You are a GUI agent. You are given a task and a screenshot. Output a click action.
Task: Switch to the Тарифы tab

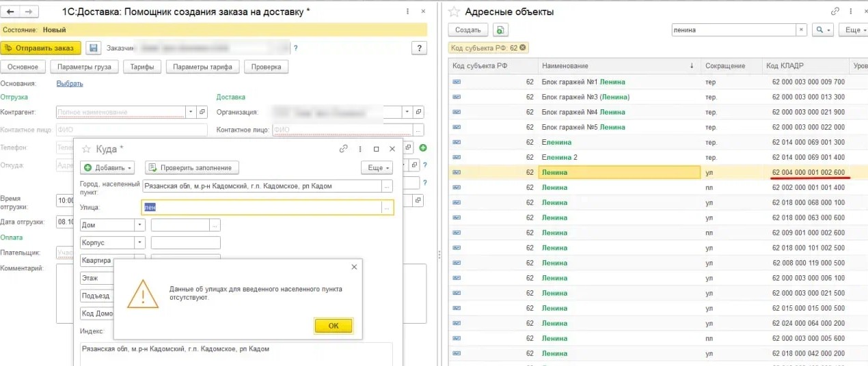point(142,66)
